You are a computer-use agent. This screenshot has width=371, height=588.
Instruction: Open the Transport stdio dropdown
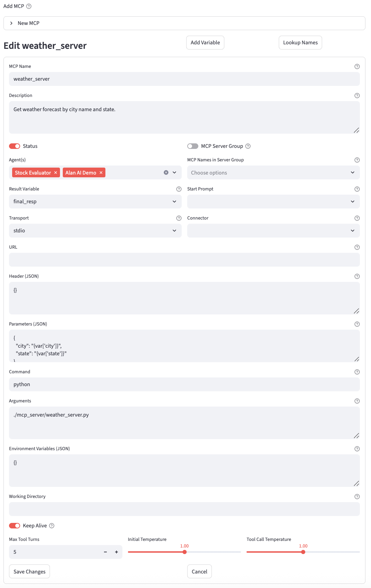click(95, 231)
